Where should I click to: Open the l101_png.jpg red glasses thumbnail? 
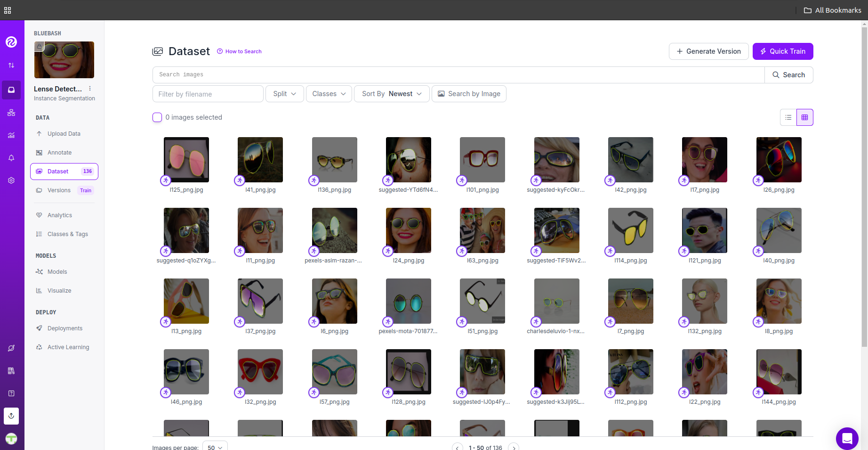tap(482, 160)
